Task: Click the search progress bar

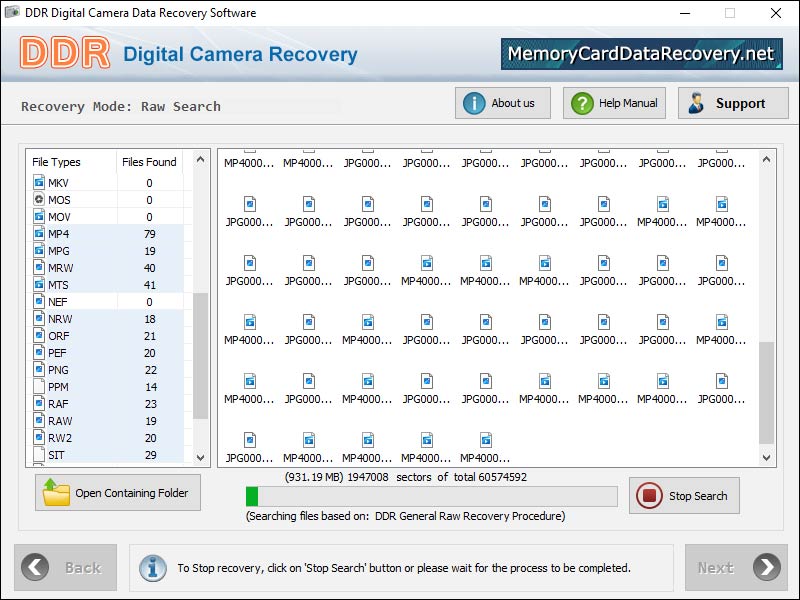Action: tap(431, 496)
